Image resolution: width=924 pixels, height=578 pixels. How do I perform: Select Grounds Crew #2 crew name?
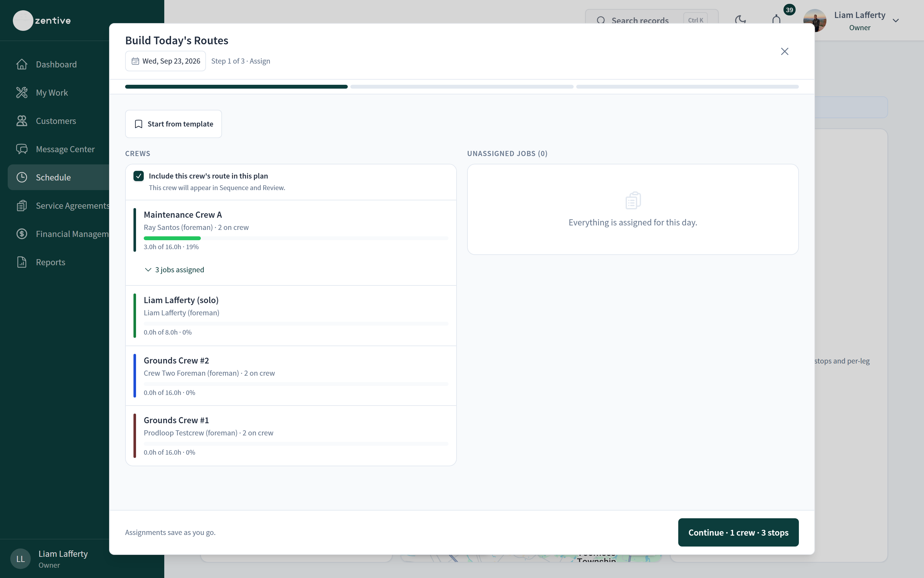(176, 361)
